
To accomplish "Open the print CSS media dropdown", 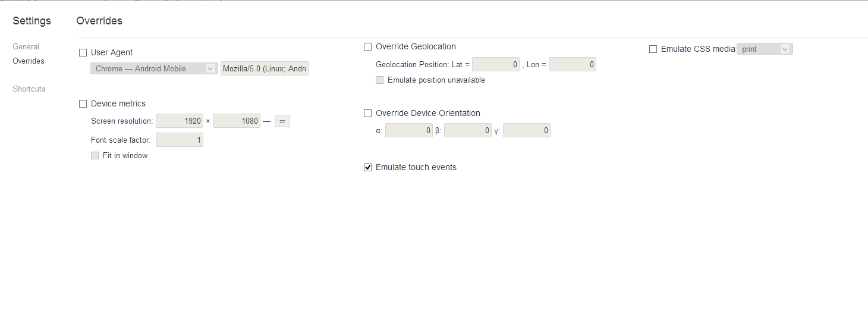I will [765, 49].
